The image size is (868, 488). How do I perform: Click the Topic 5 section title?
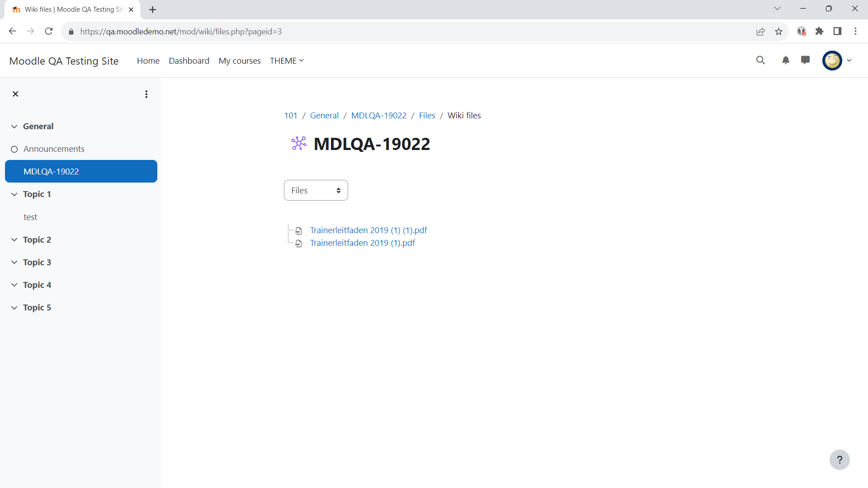37,307
